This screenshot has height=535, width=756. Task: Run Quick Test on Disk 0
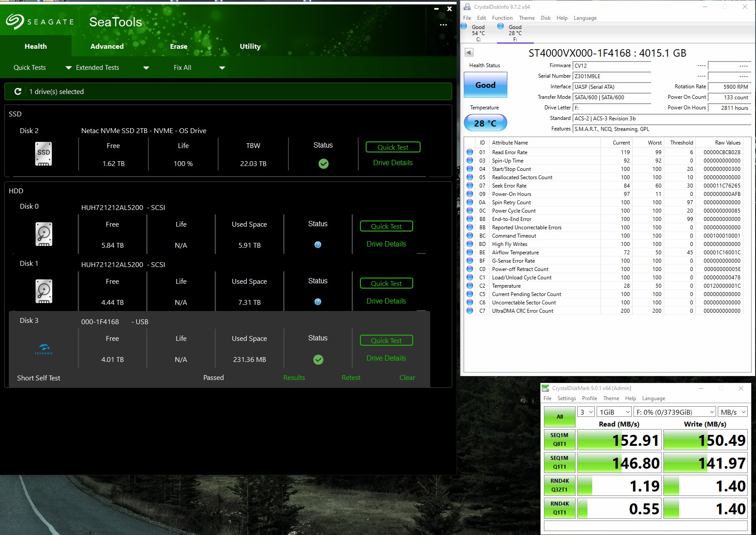point(386,226)
